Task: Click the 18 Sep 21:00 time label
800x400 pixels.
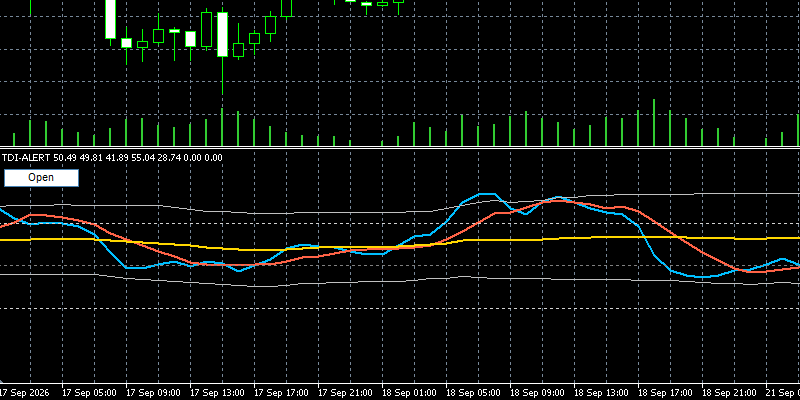Action: [729, 393]
